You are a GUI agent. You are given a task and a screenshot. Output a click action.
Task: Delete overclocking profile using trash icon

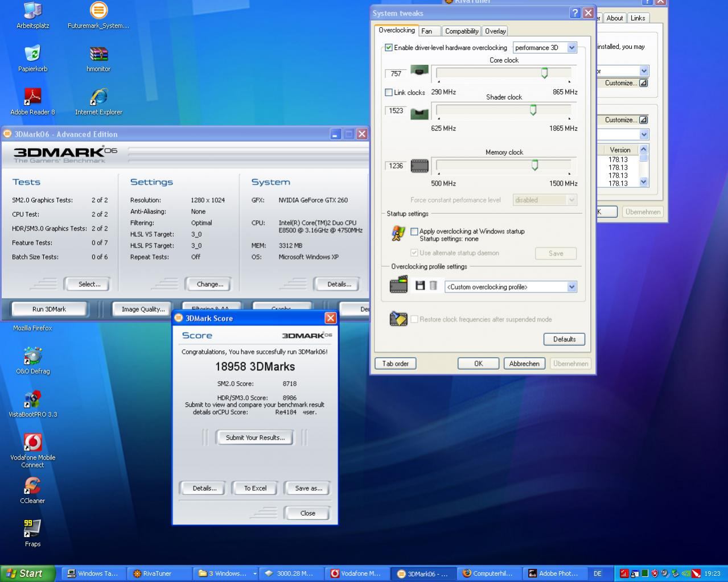click(x=433, y=286)
